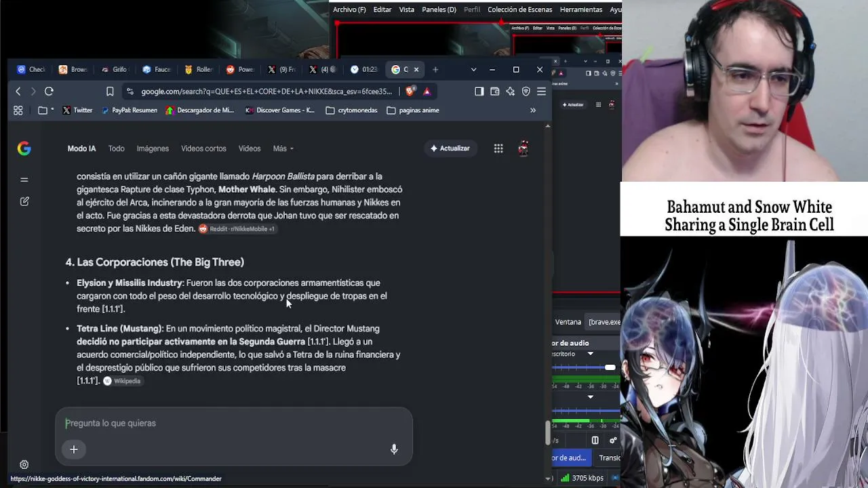The image size is (868, 488).
Task: Switch to the Powe browser tab
Action: [x=240, y=69]
